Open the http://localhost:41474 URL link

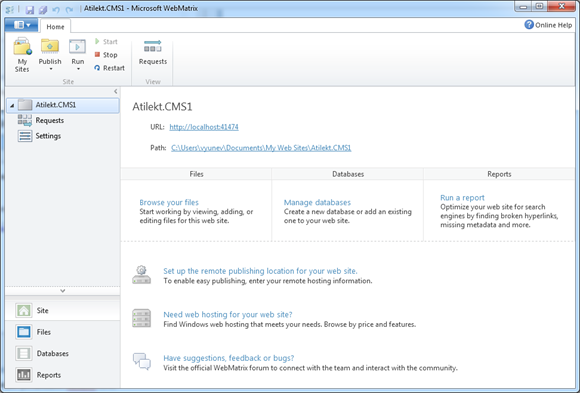204,127
